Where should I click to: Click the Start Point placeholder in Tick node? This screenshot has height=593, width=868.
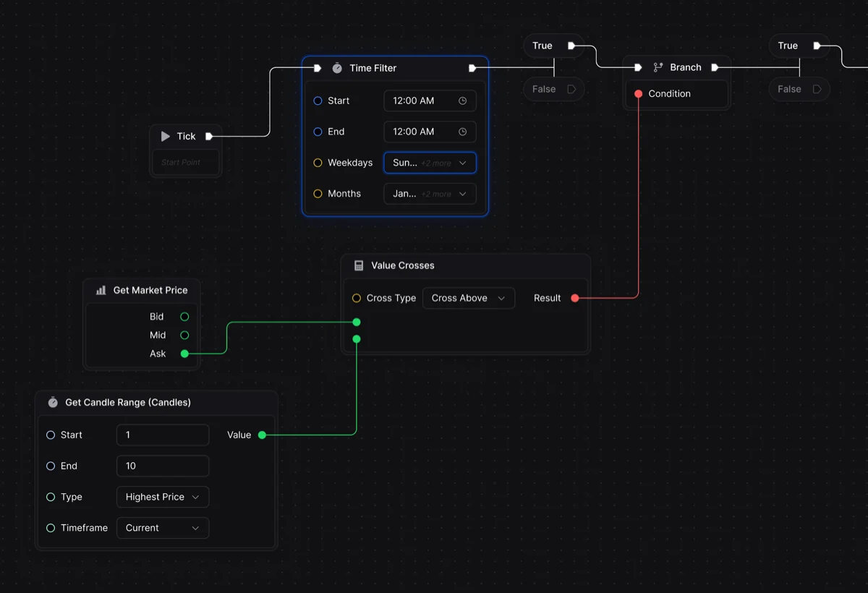(x=181, y=162)
